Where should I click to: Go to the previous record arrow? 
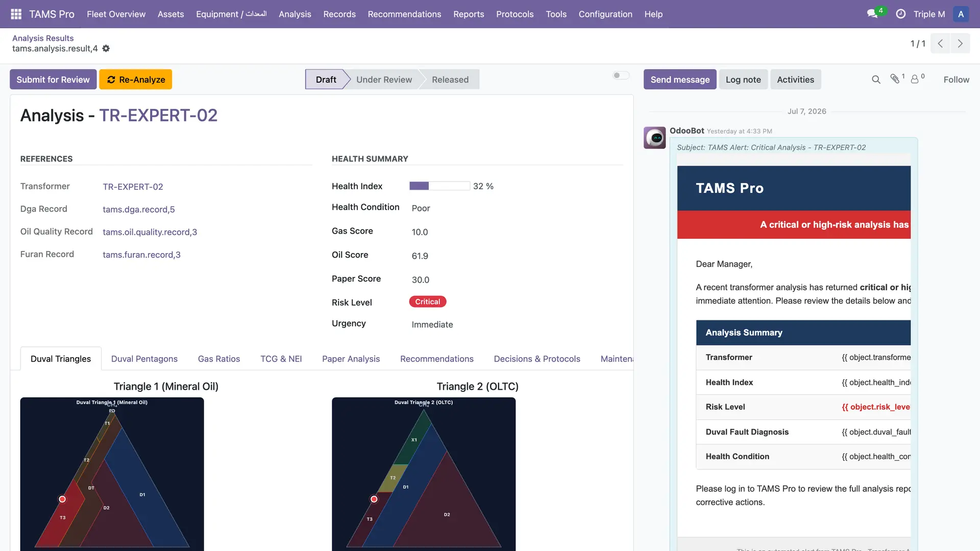point(940,43)
